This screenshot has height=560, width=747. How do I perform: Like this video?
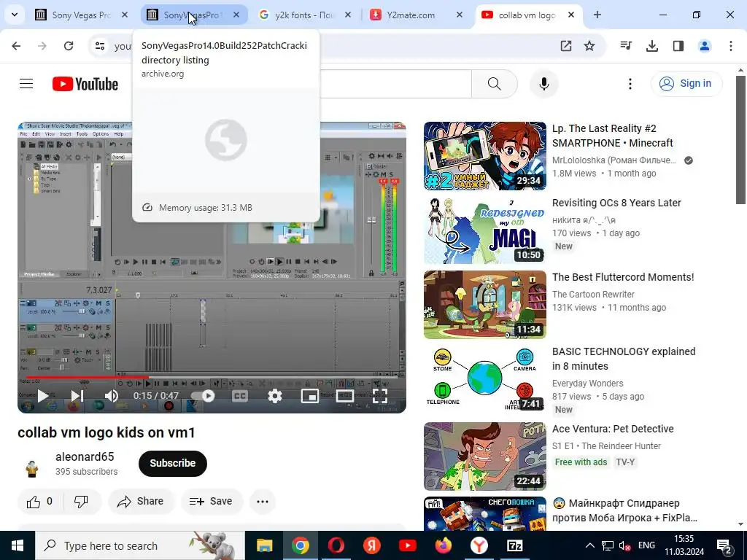(40, 502)
